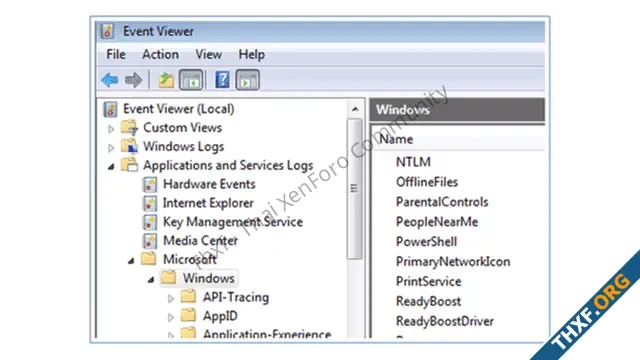This screenshot has width=640, height=360.
Task: Click the Event Viewer (Local) root icon
Action: click(x=110, y=109)
